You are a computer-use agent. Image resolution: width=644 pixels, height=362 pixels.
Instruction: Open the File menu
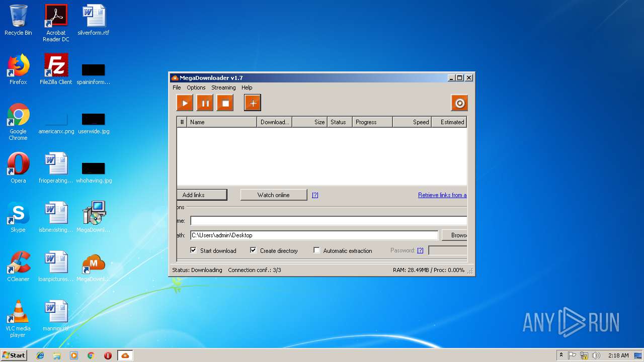177,87
